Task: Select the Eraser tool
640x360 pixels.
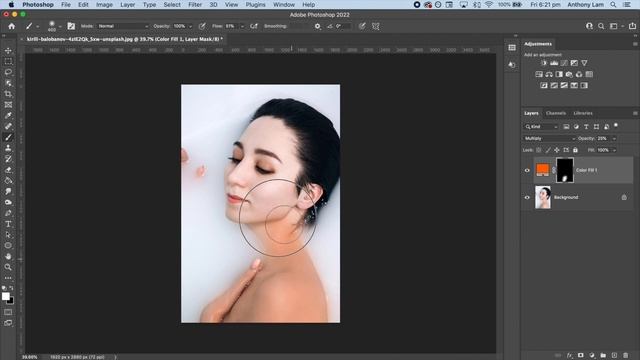Action: pyautogui.click(x=8, y=170)
